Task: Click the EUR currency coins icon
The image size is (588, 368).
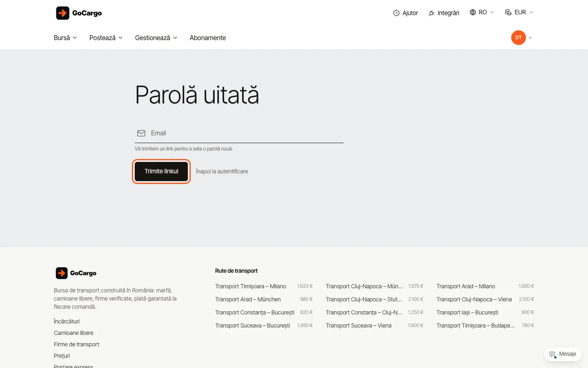Action: pos(508,12)
